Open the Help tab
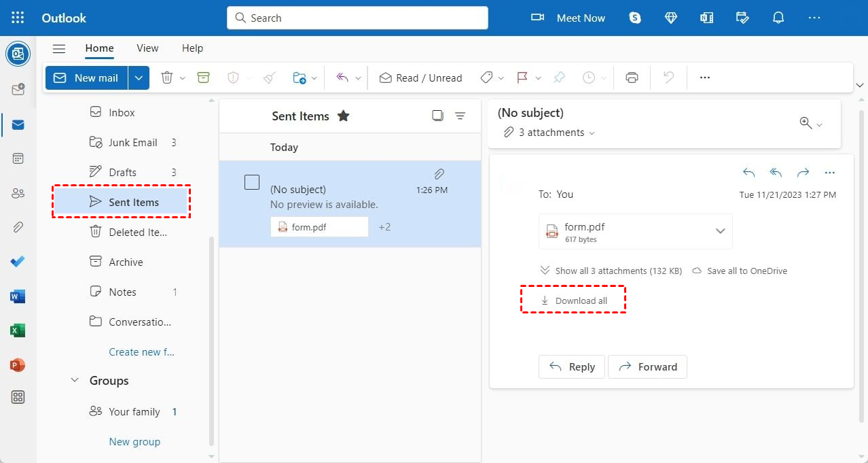The image size is (868, 463). 192,48
